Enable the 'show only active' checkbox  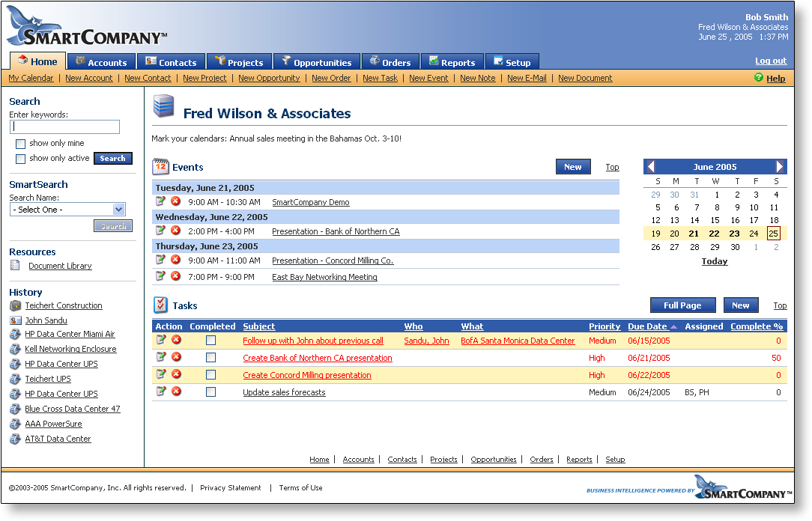coord(21,159)
